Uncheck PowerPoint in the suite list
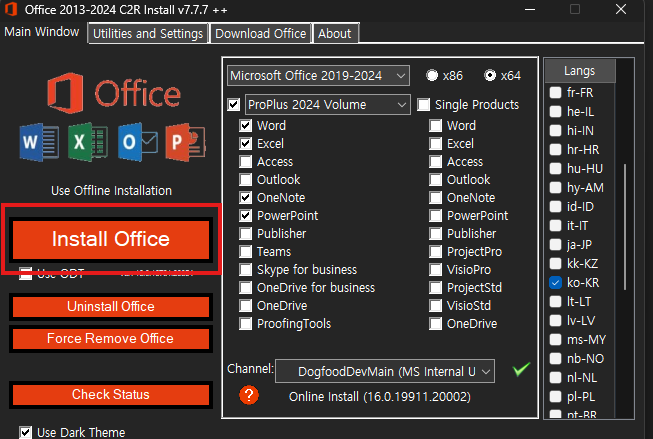The width and height of the screenshot is (653, 439). click(246, 215)
